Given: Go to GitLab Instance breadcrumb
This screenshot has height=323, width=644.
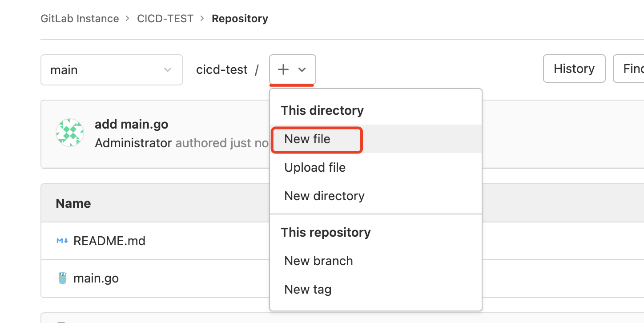Looking at the screenshot, I should coord(80,19).
